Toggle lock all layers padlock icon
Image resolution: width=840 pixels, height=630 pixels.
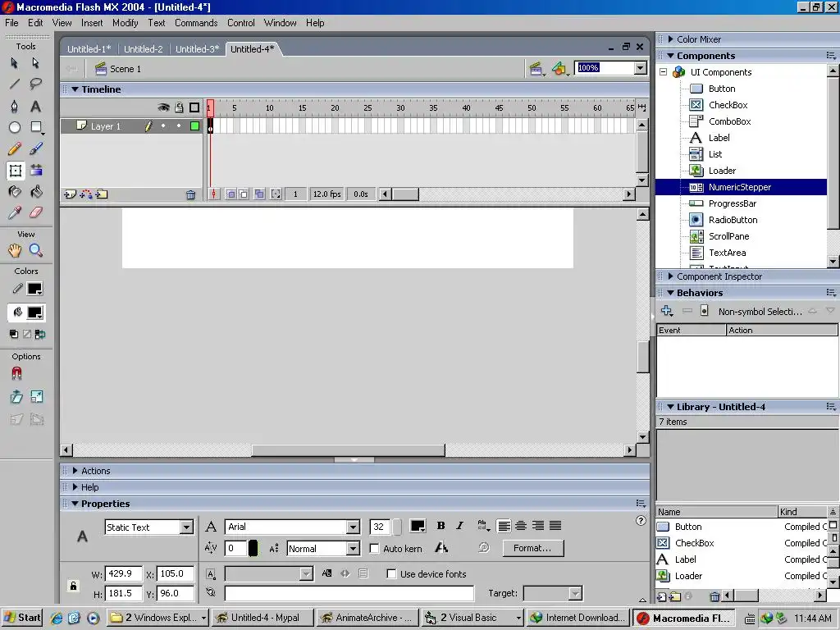[x=179, y=107]
